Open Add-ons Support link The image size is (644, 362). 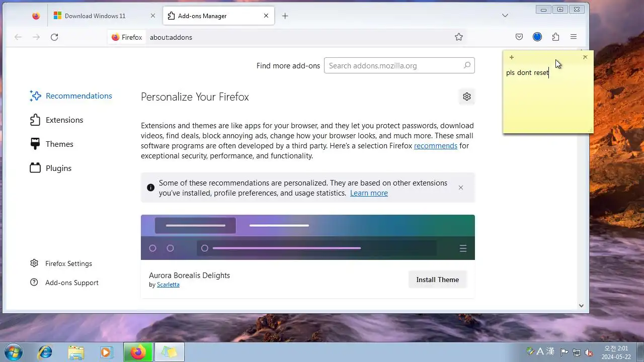click(x=64, y=283)
